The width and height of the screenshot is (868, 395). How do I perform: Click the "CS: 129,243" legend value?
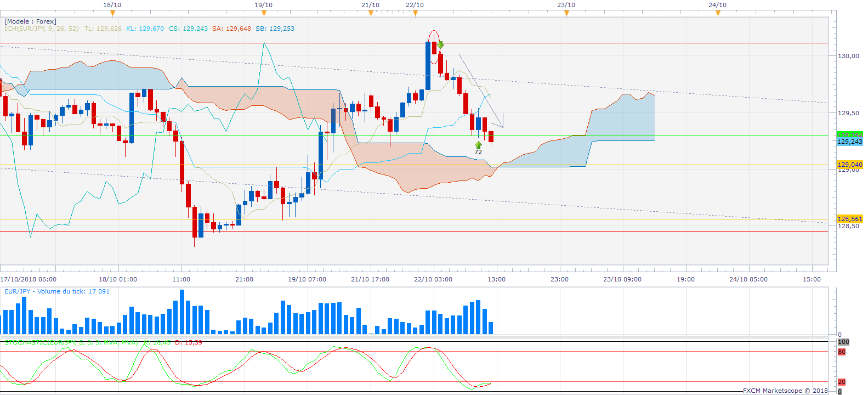click(x=188, y=29)
